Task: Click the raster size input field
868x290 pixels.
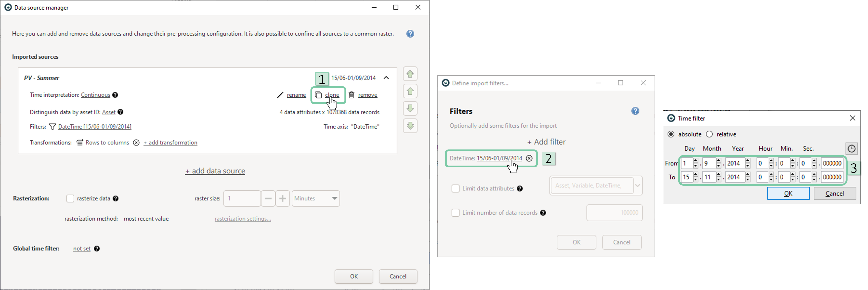Action: [x=242, y=198]
